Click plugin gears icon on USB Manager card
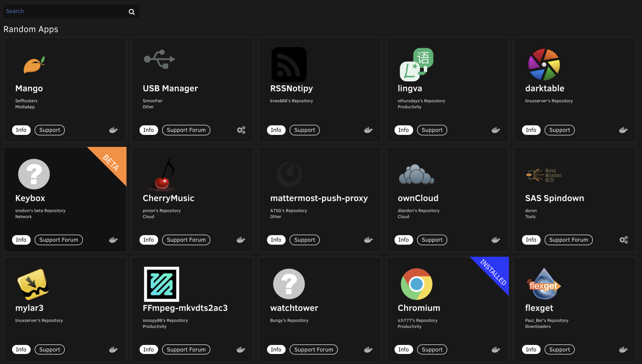 tap(241, 130)
